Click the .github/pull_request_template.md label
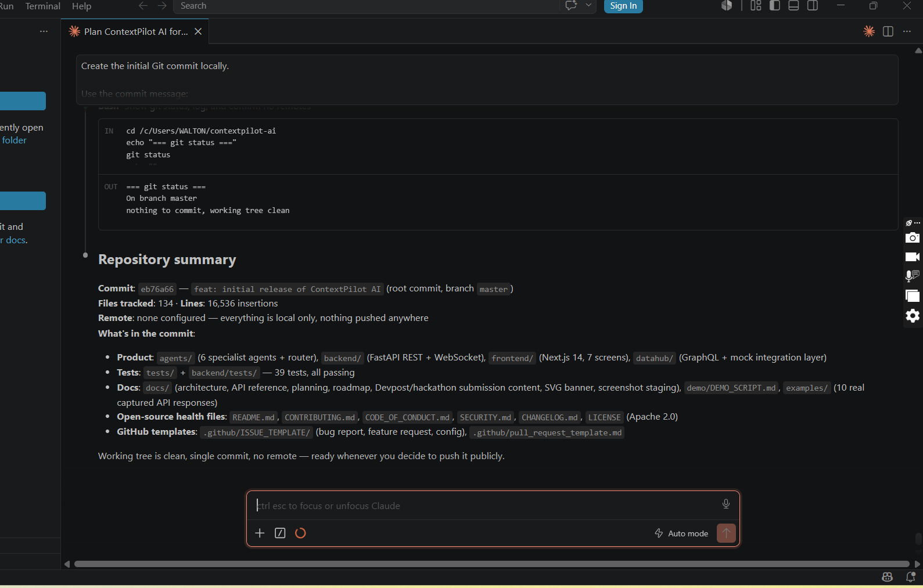This screenshot has height=588, width=923. coord(547,432)
